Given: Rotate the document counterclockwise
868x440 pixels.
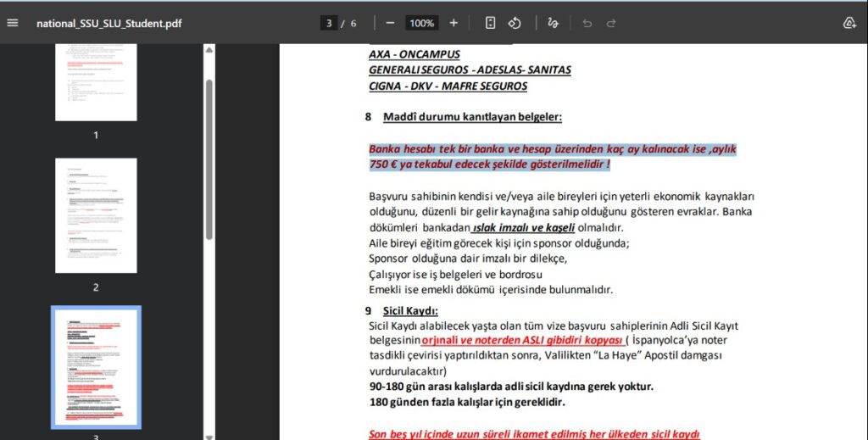Looking at the screenshot, I should [515, 23].
